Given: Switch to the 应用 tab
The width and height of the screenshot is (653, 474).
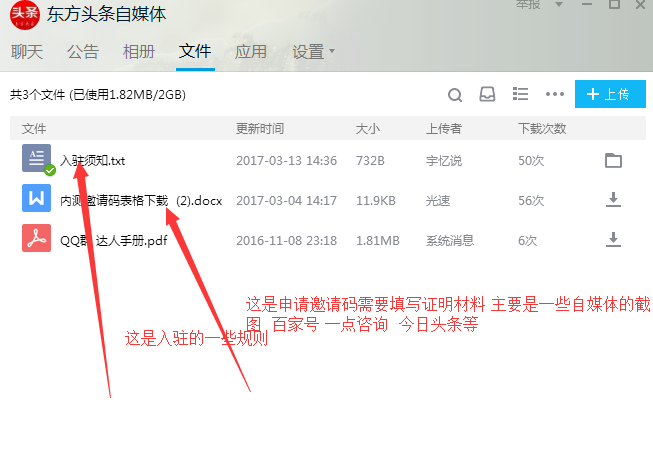Looking at the screenshot, I should (x=251, y=52).
